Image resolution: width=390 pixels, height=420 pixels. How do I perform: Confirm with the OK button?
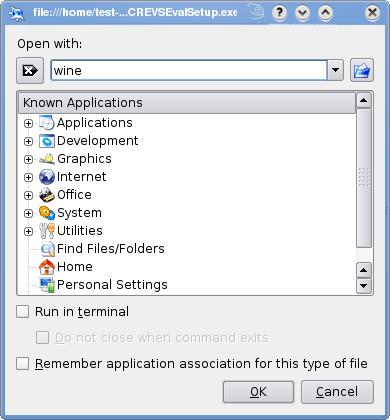coord(258,392)
